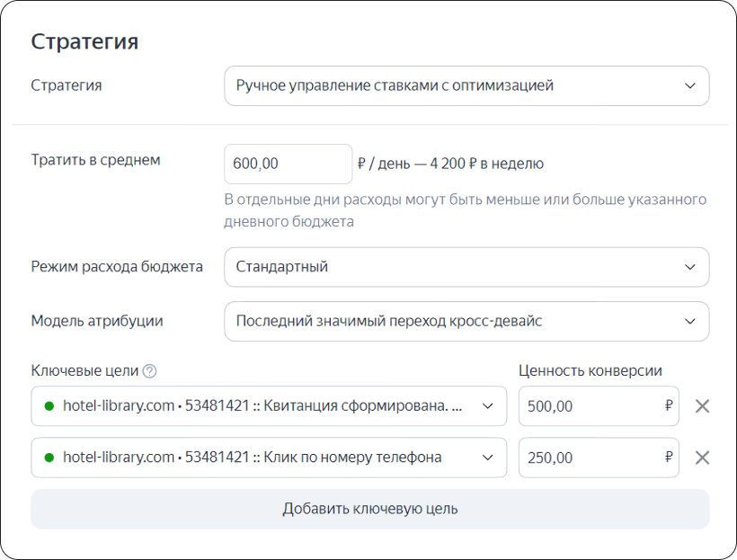Expand the chevron of the Модель атрибуции dropdown

[x=690, y=322]
